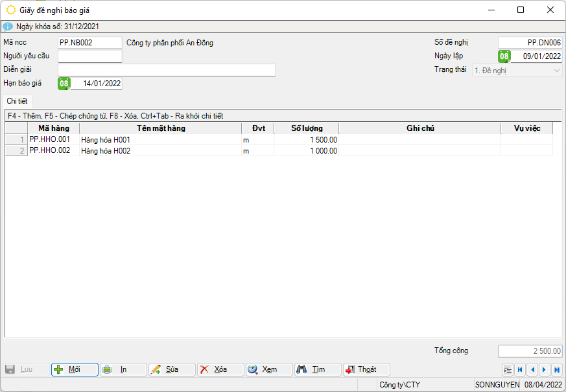Exit the form via the Thoát button
Image resolution: width=566 pixels, height=392 pixels.
coord(366,369)
